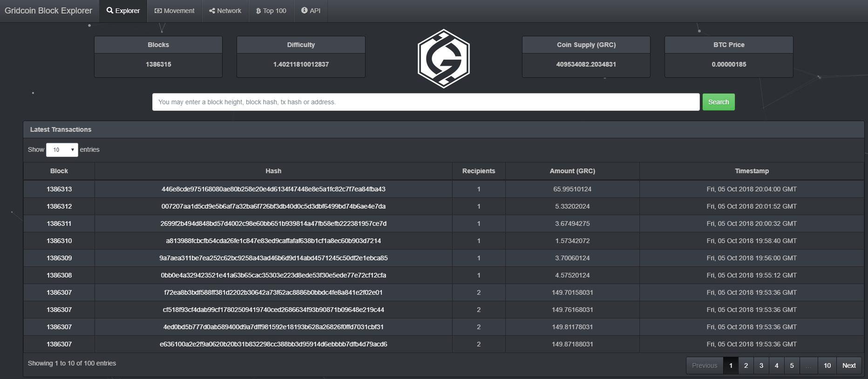Open the Explorer tab
The width and height of the screenshot is (868, 379).
coord(123,11)
